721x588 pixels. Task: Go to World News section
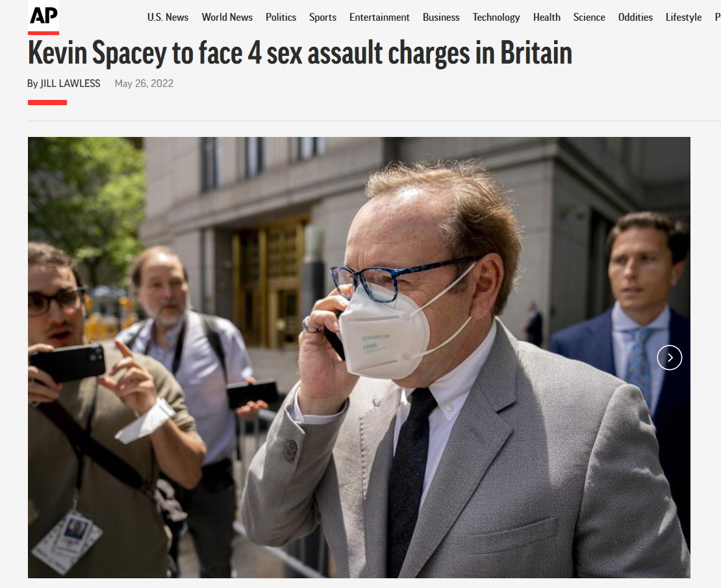point(227,18)
